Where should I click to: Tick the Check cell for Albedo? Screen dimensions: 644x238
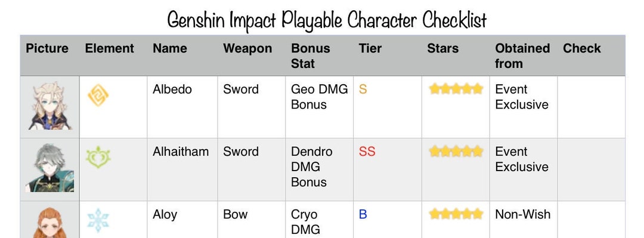click(591, 107)
